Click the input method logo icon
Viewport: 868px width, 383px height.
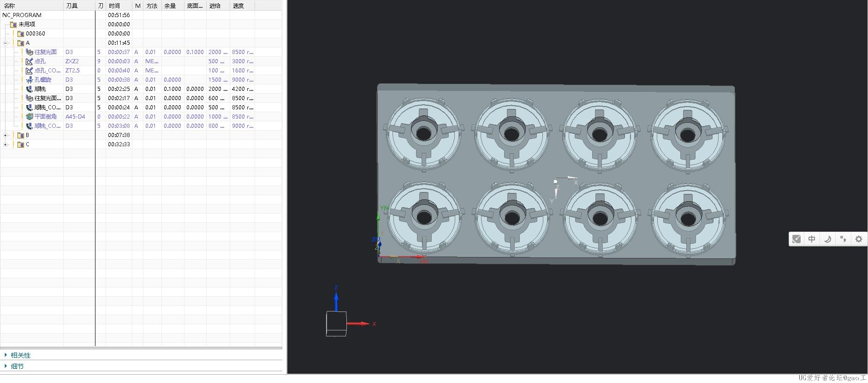(x=797, y=239)
